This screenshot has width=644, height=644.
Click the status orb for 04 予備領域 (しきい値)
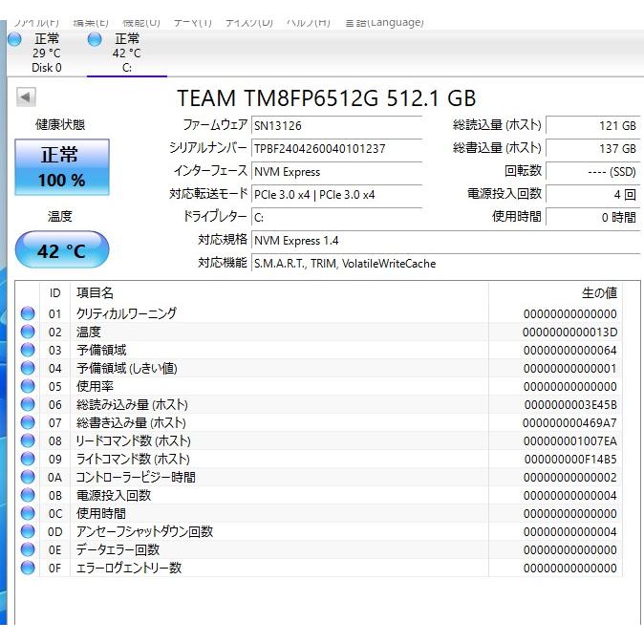click(x=28, y=368)
